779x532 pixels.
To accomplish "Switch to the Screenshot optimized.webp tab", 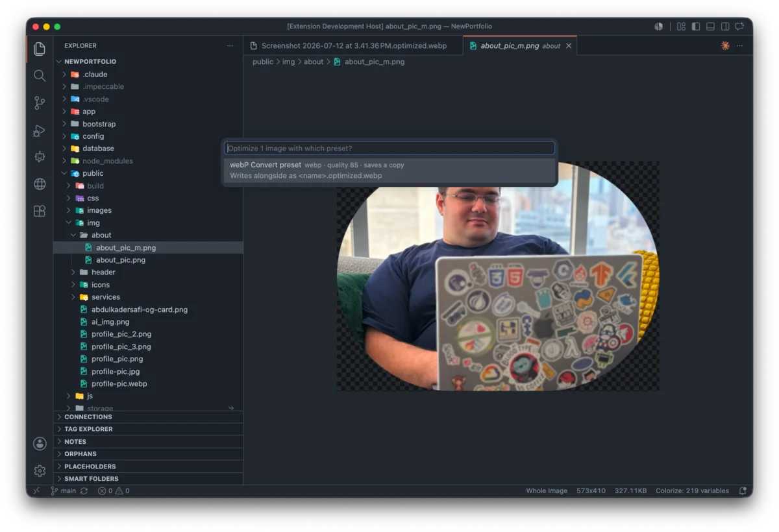I will (x=353, y=46).
